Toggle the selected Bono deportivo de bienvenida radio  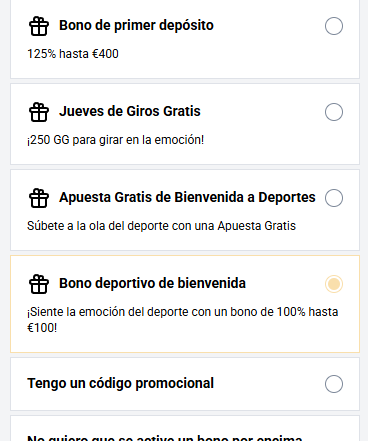334,284
